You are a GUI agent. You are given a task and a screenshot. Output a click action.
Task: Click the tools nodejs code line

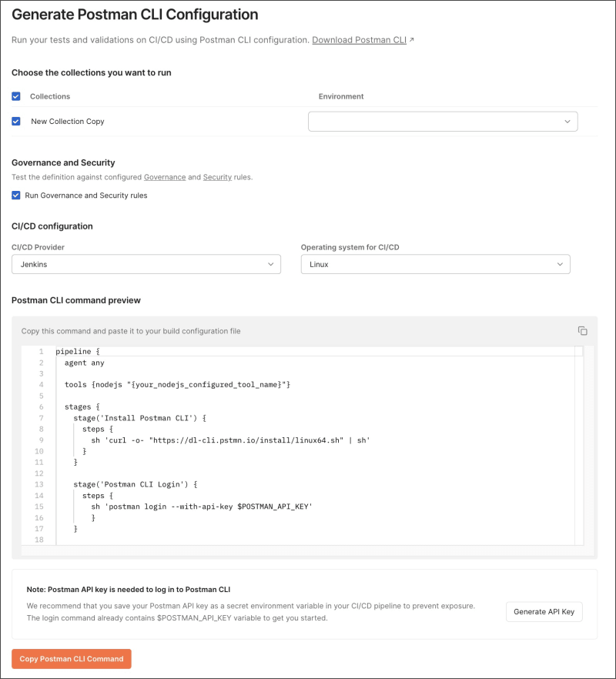(x=177, y=384)
